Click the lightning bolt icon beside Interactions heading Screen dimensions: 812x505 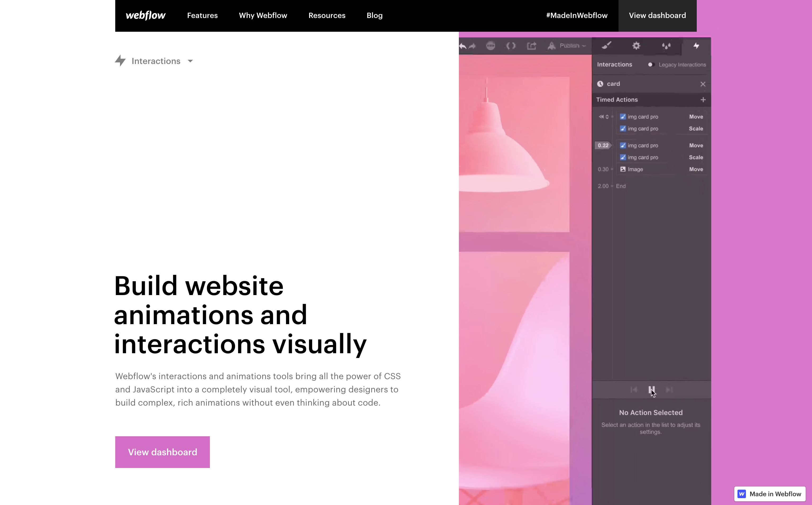click(x=120, y=61)
